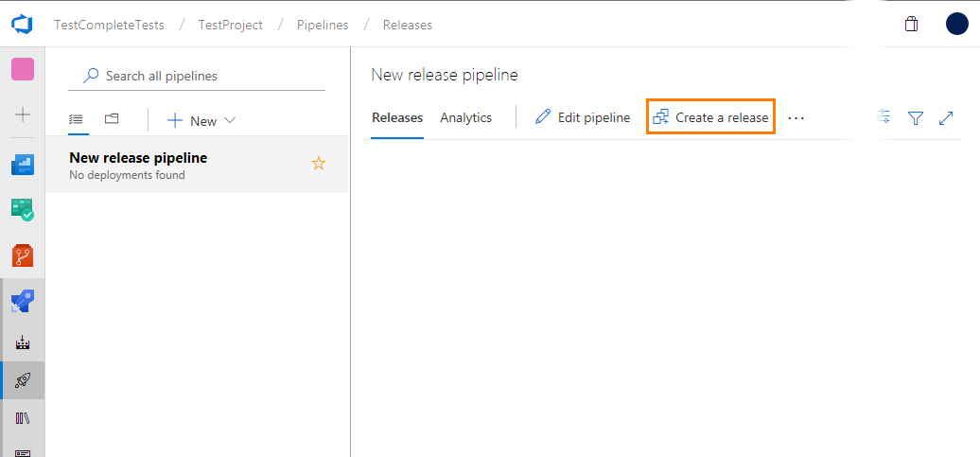The image size is (980, 457).
Task: Open TestCompleteTests breadcrumb
Action: (x=110, y=25)
